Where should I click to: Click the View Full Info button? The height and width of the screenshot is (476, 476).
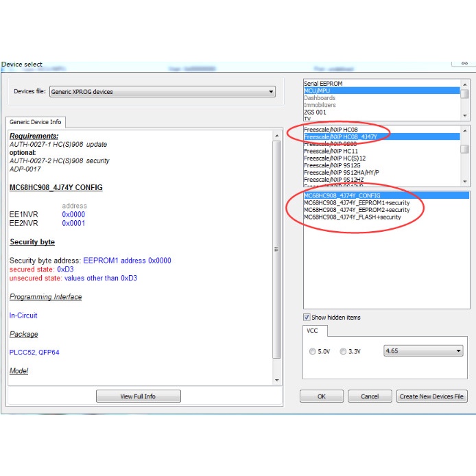click(138, 396)
